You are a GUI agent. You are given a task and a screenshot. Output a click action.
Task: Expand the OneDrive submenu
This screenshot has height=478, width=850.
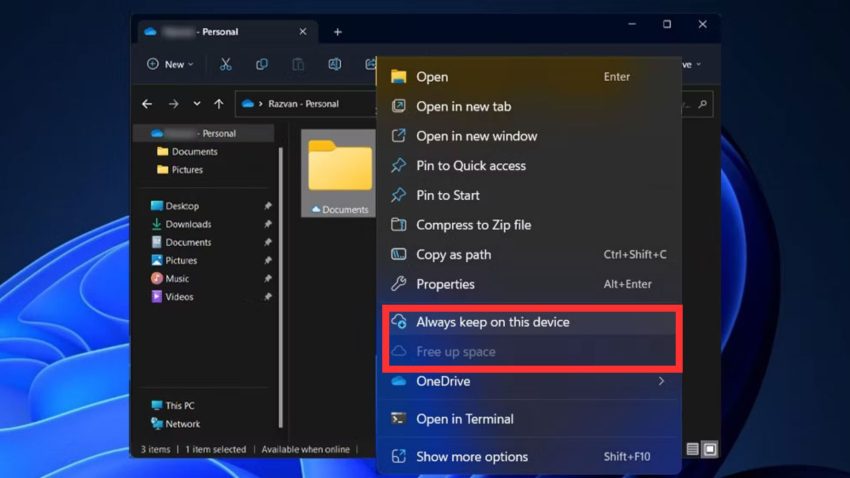529,381
